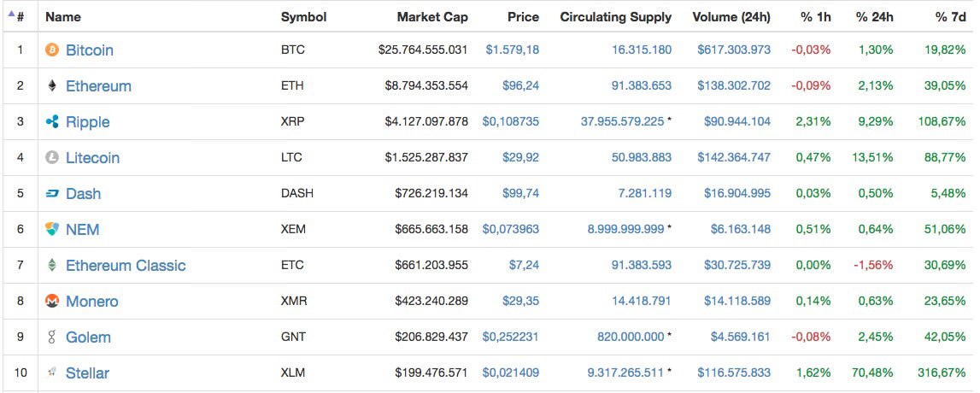Click the Ripple logo icon
Viewport: 980px width, 393px height.
tap(52, 122)
